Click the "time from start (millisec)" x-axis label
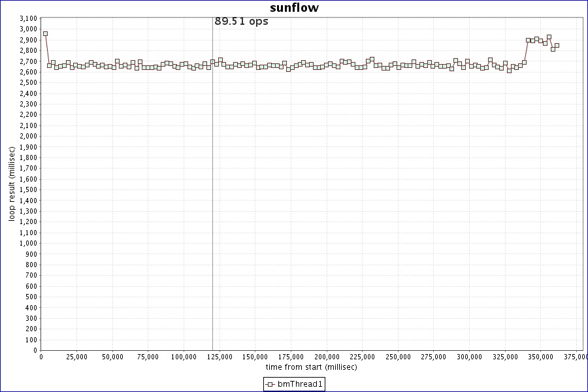This screenshot has width=588, height=392. point(311,367)
